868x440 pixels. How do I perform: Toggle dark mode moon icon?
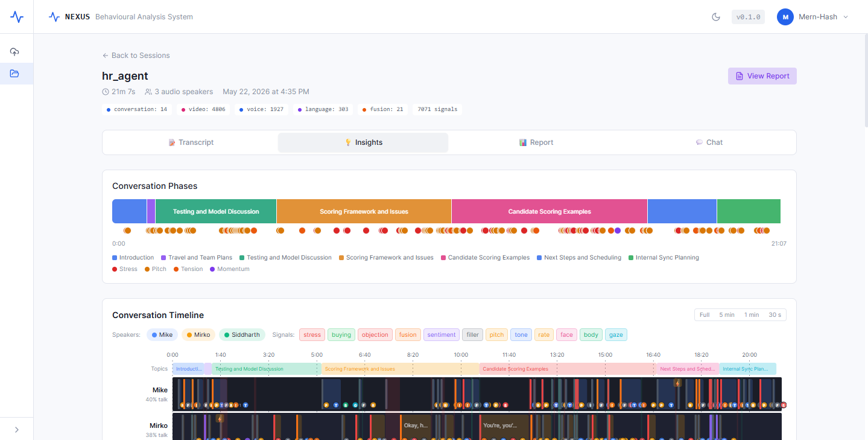(x=716, y=17)
